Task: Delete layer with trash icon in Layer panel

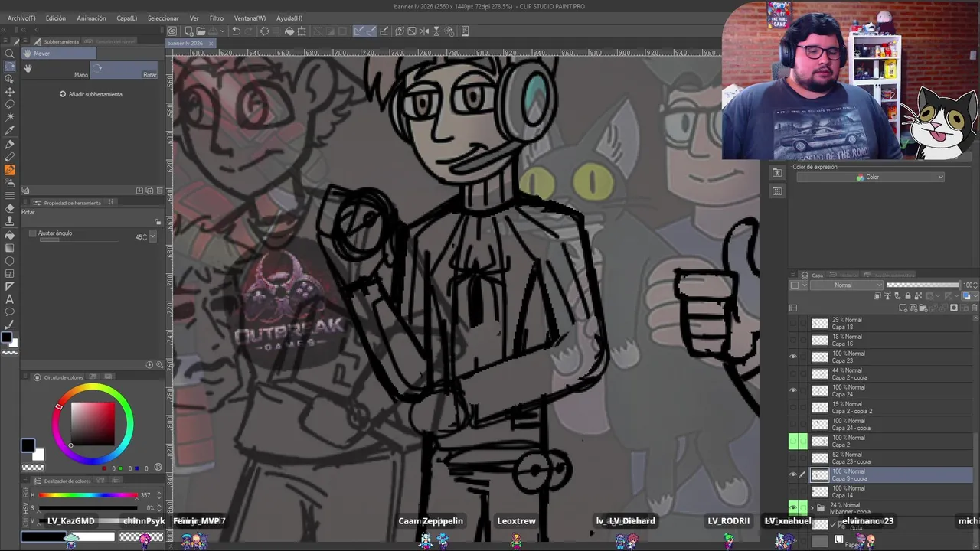Action: tap(974, 308)
